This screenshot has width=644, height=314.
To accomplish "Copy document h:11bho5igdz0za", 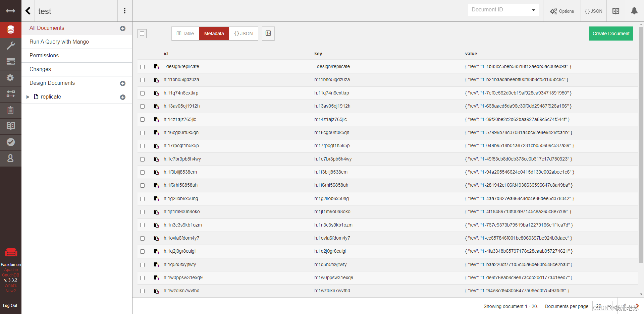I will pos(156,80).
